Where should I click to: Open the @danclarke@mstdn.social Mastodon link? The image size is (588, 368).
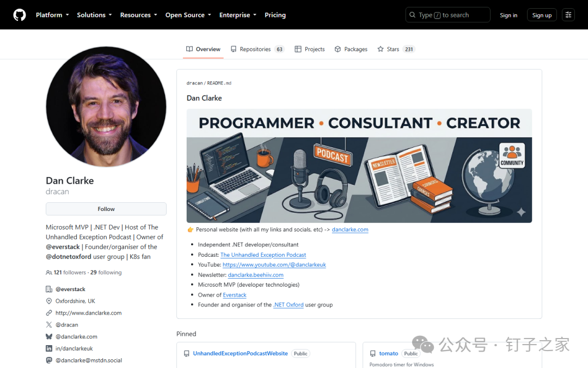(89, 360)
